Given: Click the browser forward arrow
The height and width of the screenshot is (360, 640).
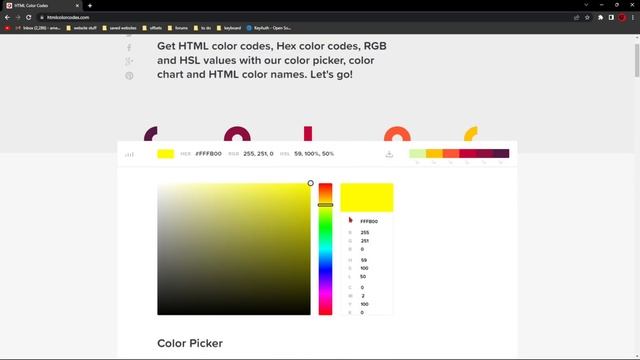Looking at the screenshot, I should tap(18, 18).
